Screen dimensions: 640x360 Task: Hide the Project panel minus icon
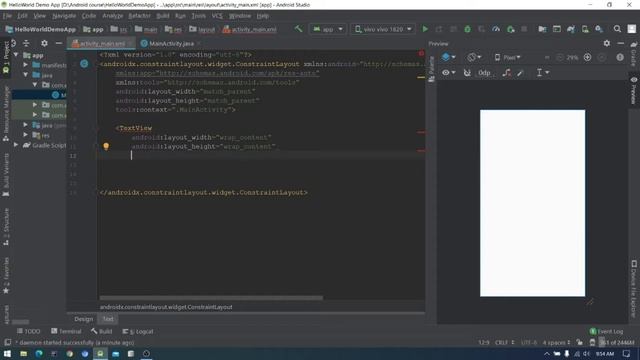[59, 43]
